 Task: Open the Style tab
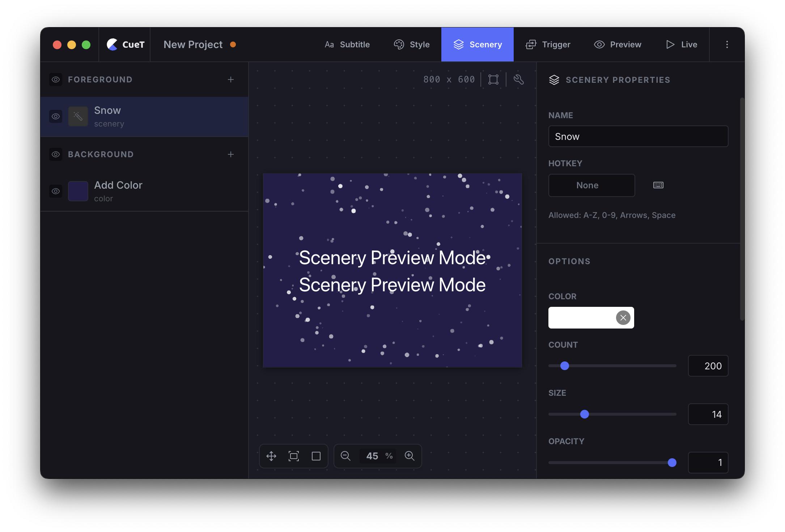pos(412,44)
